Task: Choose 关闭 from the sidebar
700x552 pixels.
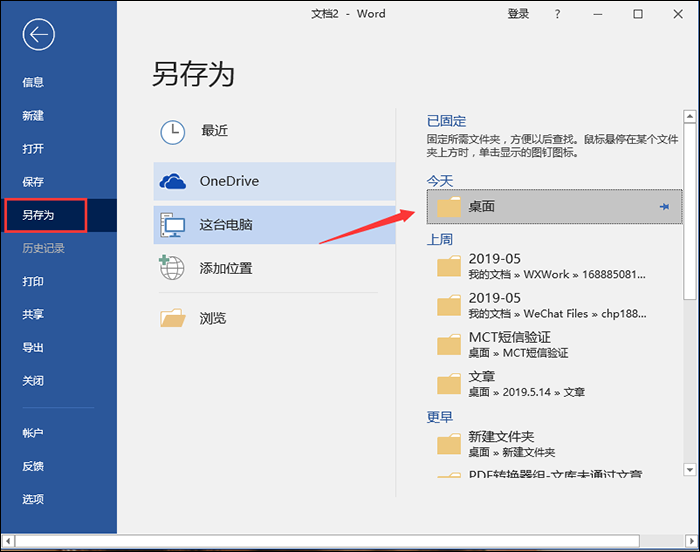Action: tap(33, 381)
